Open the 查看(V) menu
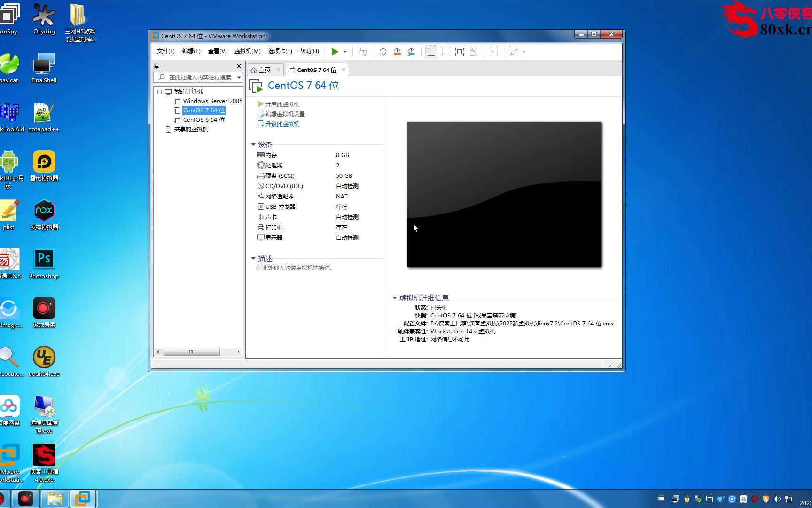Viewport: 812px width, 508px height. [217, 51]
